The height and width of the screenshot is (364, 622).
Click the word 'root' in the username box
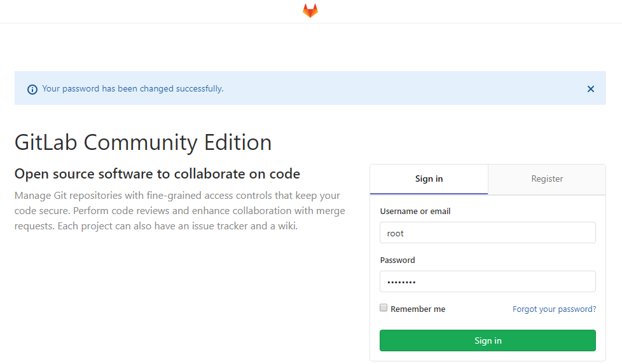pyautogui.click(x=396, y=233)
